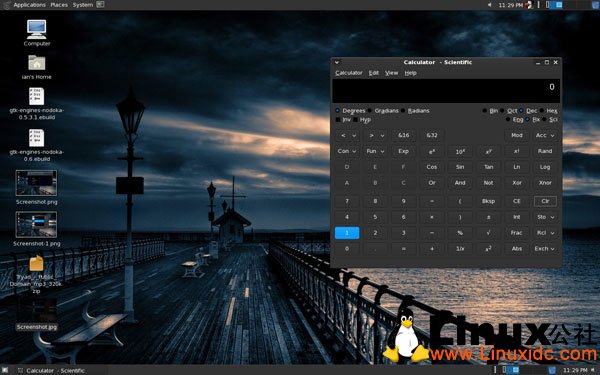Open the System menu
The width and height of the screenshot is (600, 375).
(x=83, y=5)
